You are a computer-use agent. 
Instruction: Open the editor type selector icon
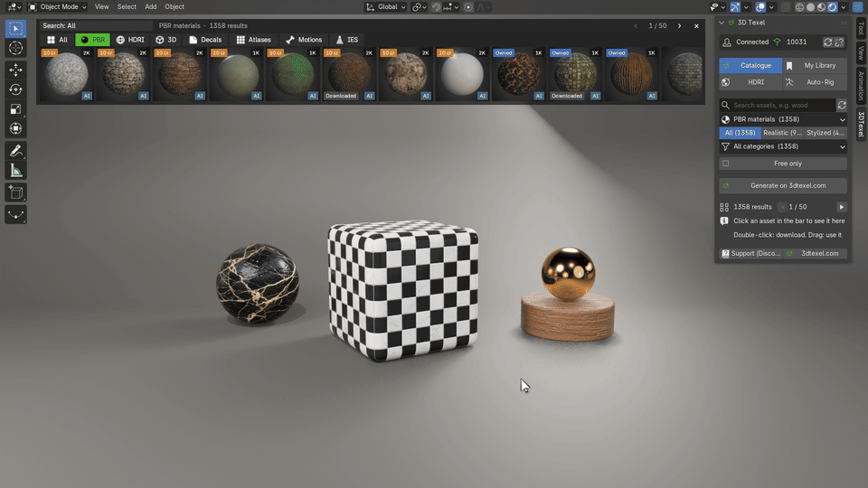(x=14, y=7)
